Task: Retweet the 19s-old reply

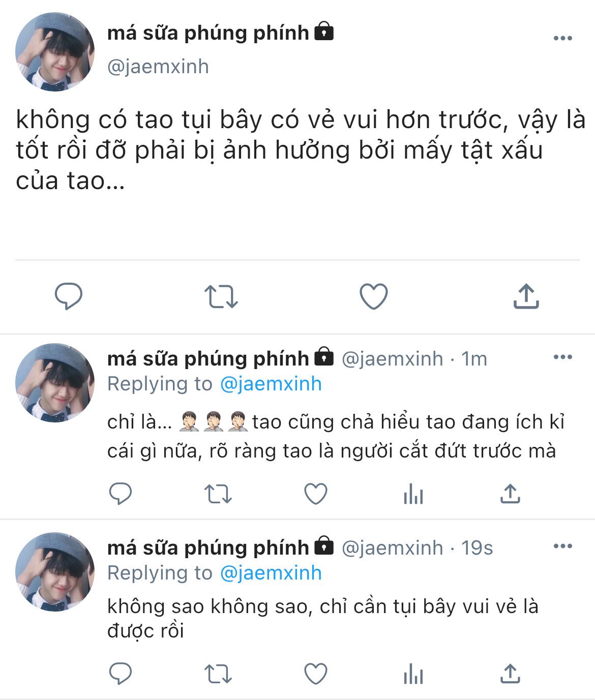Action: [x=218, y=674]
